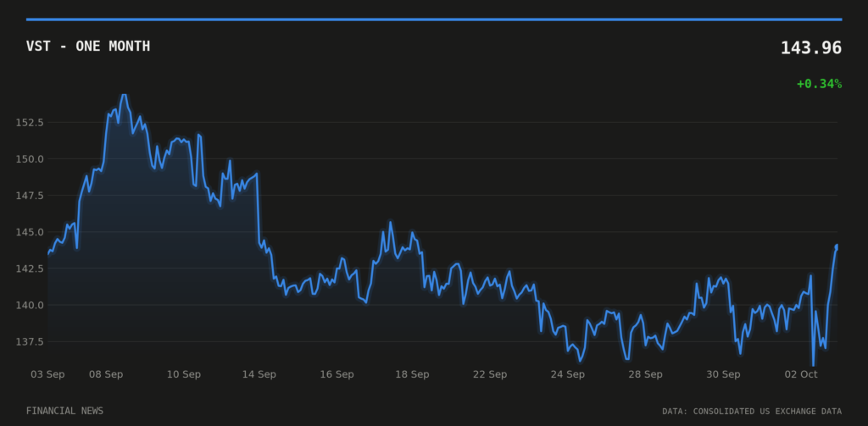Click the 16 Sep date label
Screen dimensions: 868x426
(x=337, y=374)
